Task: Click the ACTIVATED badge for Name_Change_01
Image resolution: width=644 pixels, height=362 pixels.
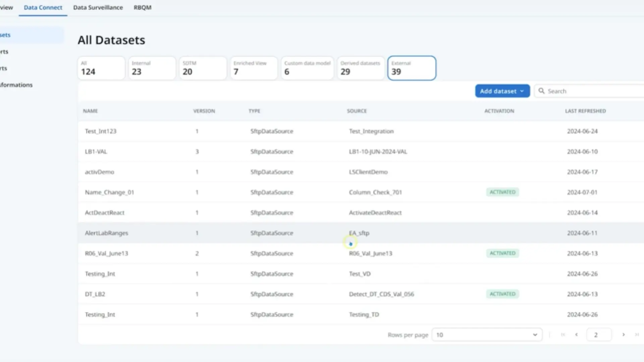Action: [502, 192]
